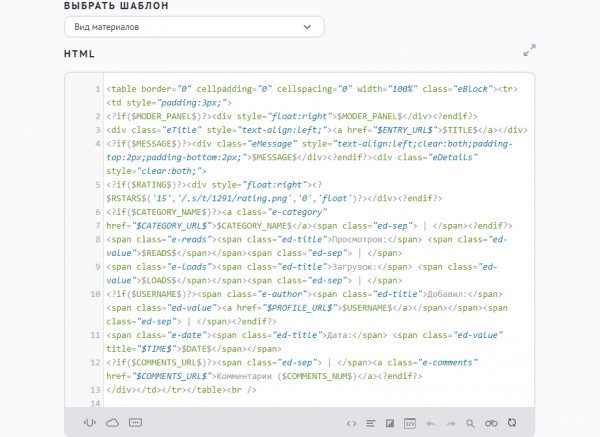
Task: Click the text Добавил: in code
Action: tap(447, 294)
